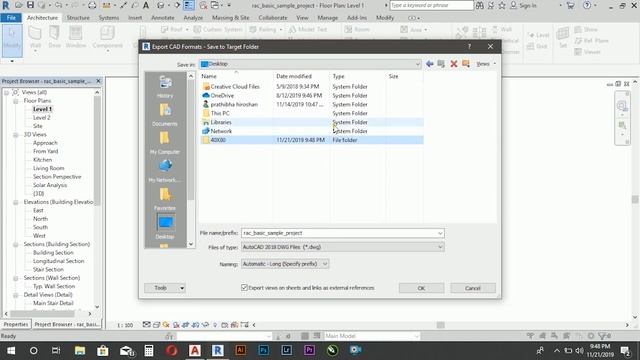Switch to the Properties panel tab
Screen dimensions: 640x360
[x=16, y=324]
